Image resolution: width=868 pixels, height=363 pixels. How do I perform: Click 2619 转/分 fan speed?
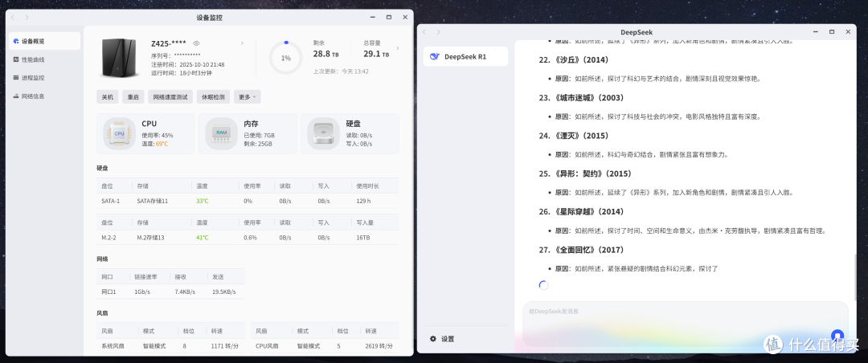(379, 346)
